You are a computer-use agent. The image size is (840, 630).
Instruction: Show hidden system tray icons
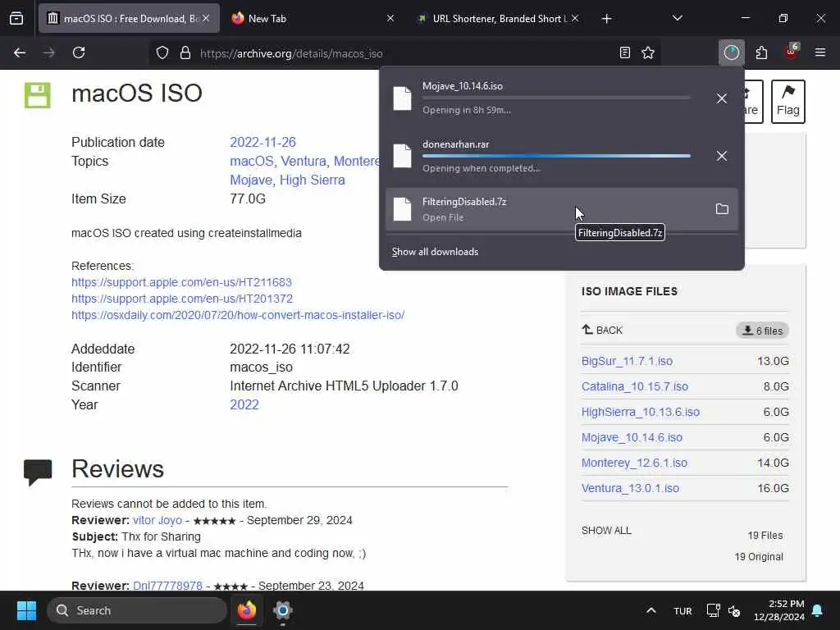pos(651,610)
